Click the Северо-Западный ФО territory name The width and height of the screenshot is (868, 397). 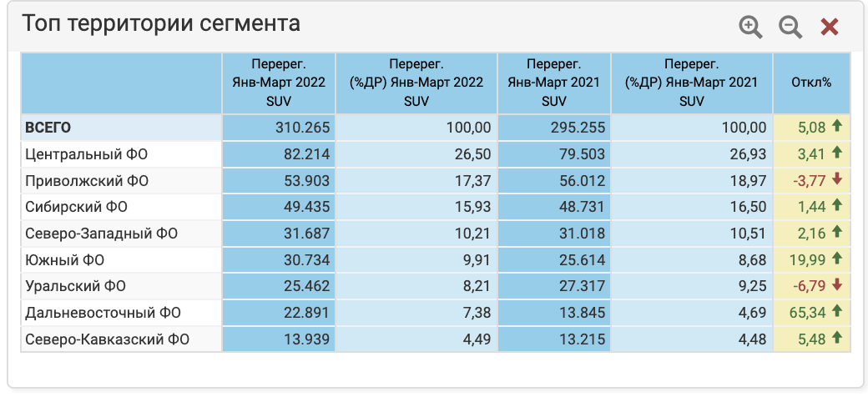pos(102,234)
